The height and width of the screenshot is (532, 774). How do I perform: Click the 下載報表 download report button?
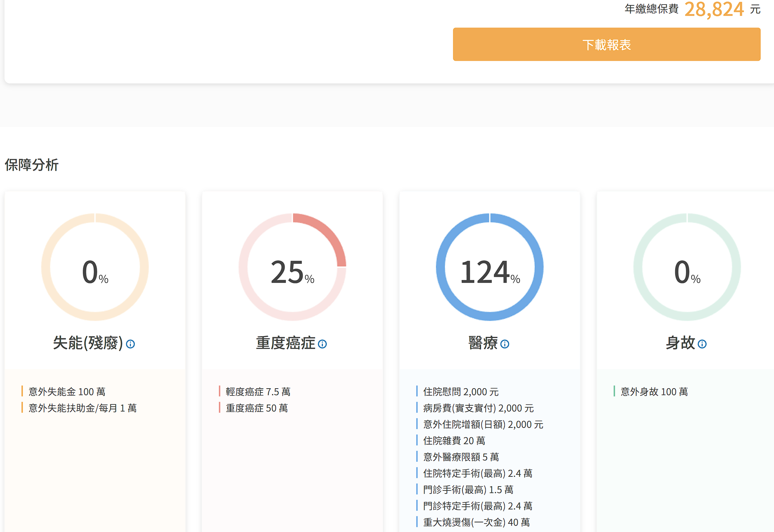point(606,44)
